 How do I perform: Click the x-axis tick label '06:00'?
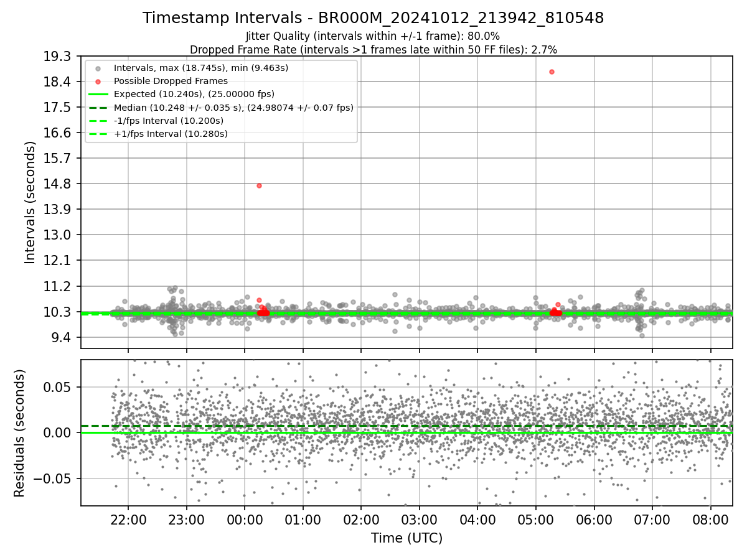[x=594, y=519]
